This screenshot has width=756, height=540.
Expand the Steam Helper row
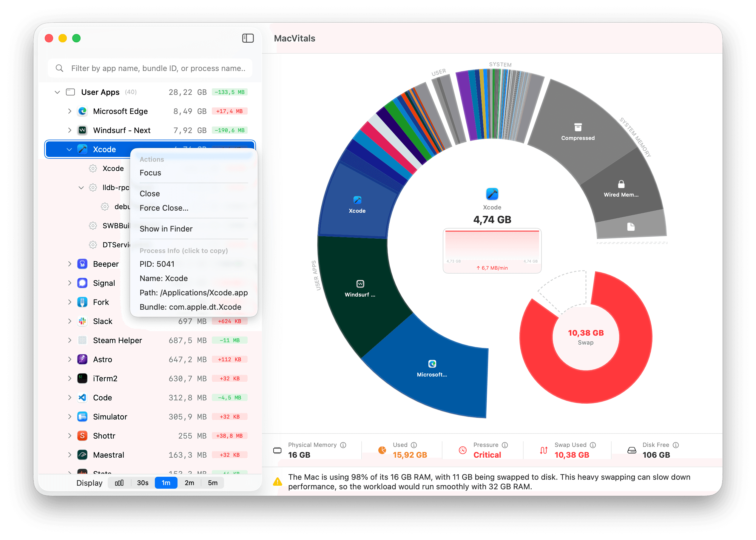(x=70, y=340)
